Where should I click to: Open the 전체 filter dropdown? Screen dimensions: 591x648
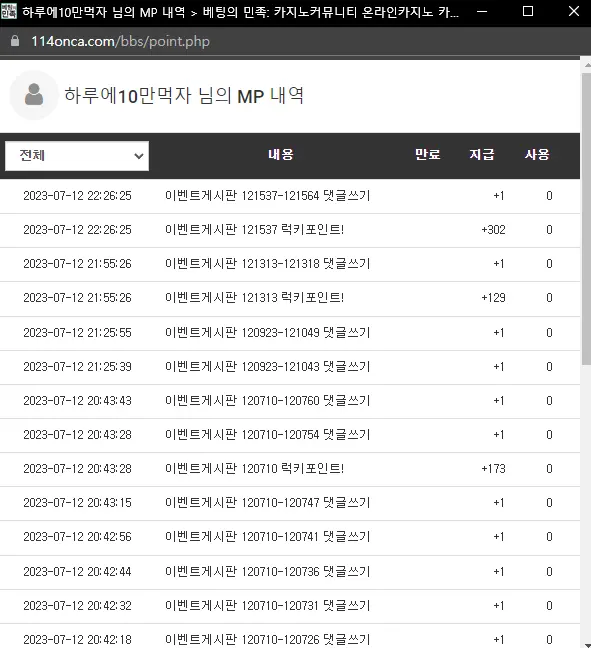77,156
